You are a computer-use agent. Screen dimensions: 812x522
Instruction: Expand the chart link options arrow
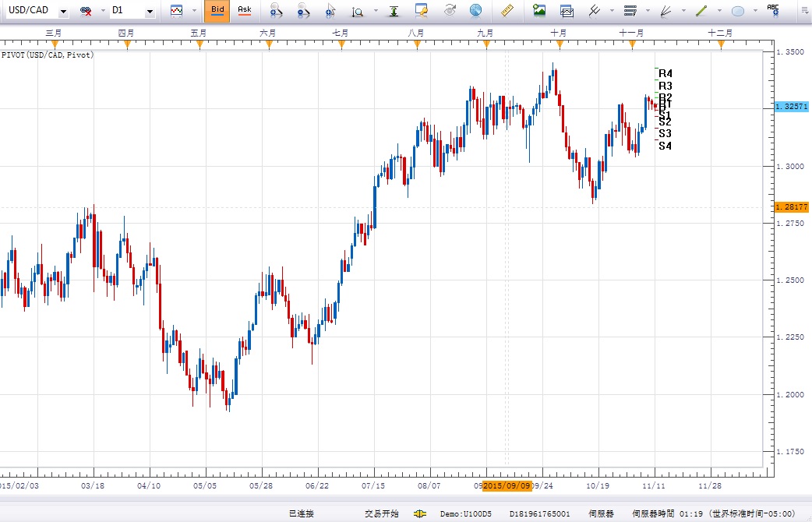(x=103, y=11)
